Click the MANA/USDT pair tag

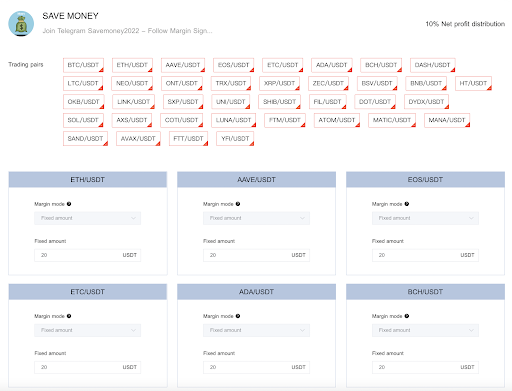447,120
